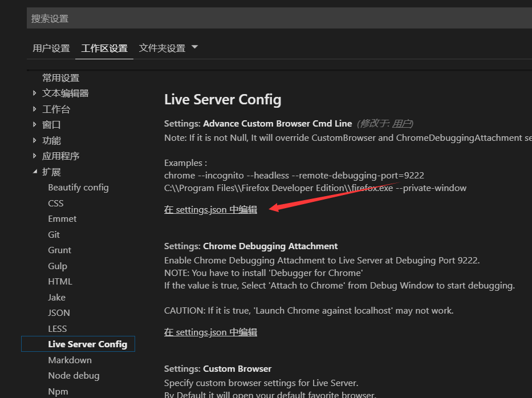
Task: Open Npm extension settings
Action: tap(58, 391)
